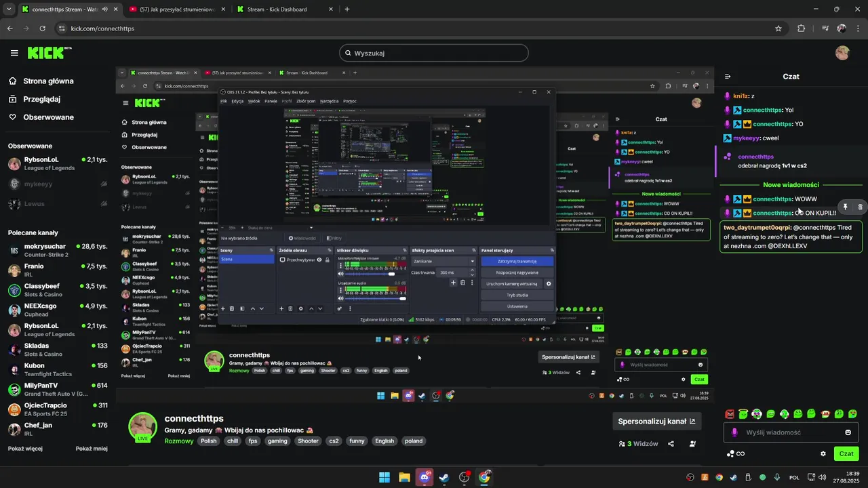Open mokrysuchar channel in recommended list
This screenshot has width=868, height=488.
(58, 250)
